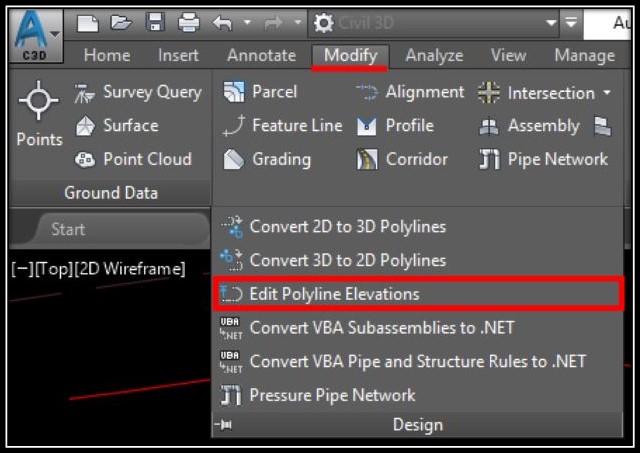Select the Modify ribbon tab
640x453 pixels.
(350, 56)
